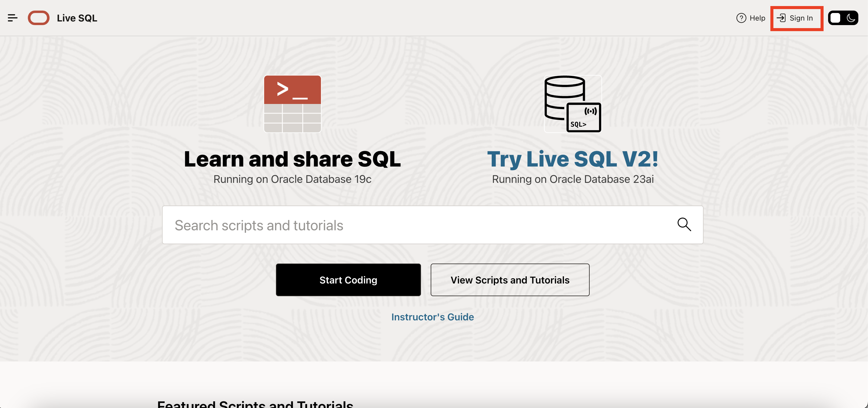Click the scripts and tutorials search field
Image resolution: width=868 pixels, height=408 pixels.
(404, 225)
